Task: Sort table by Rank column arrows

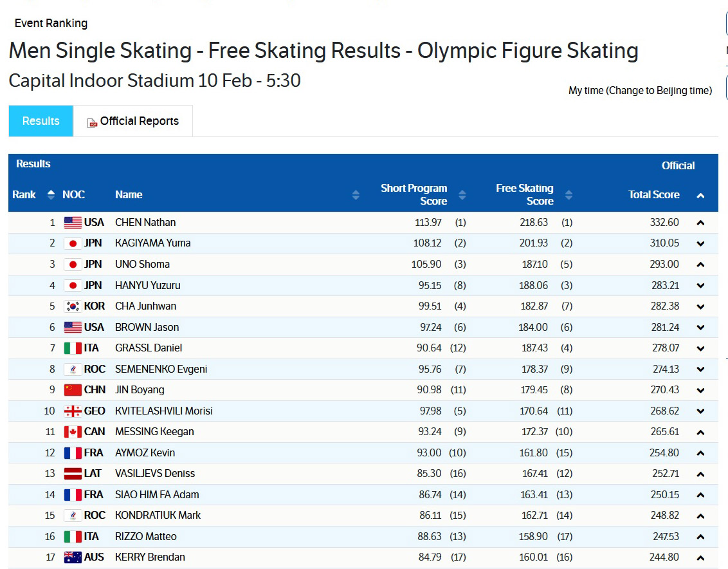Action: click(x=51, y=194)
